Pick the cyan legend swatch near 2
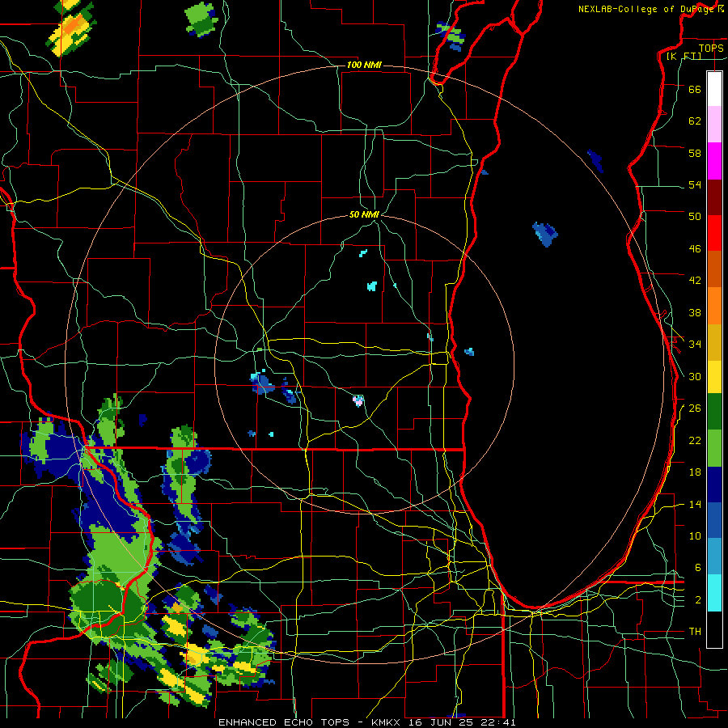The image size is (728, 728). coord(714,593)
